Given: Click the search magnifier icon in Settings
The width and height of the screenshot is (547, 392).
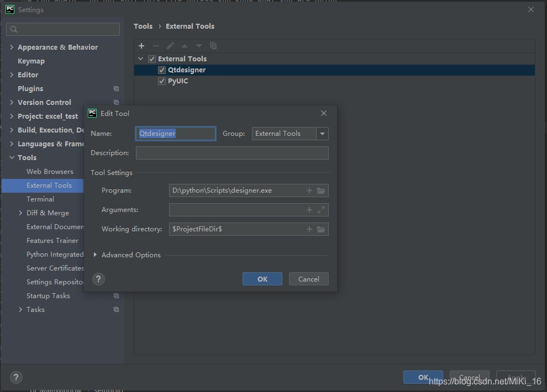Looking at the screenshot, I should tap(14, 29).
